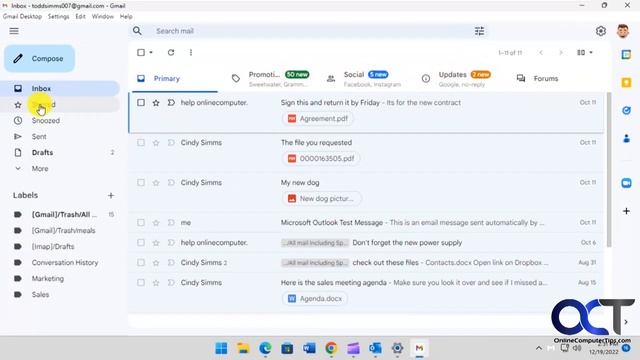The width and height of the screenshot is (640, 360).
Task: Open the Agenda.docx attachment
Action: (x=315, y=299)
